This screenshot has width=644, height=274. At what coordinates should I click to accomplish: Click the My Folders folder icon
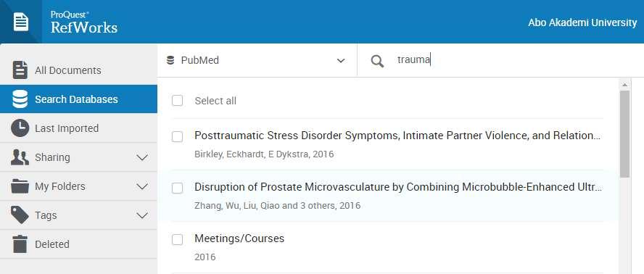pos(20,186)
